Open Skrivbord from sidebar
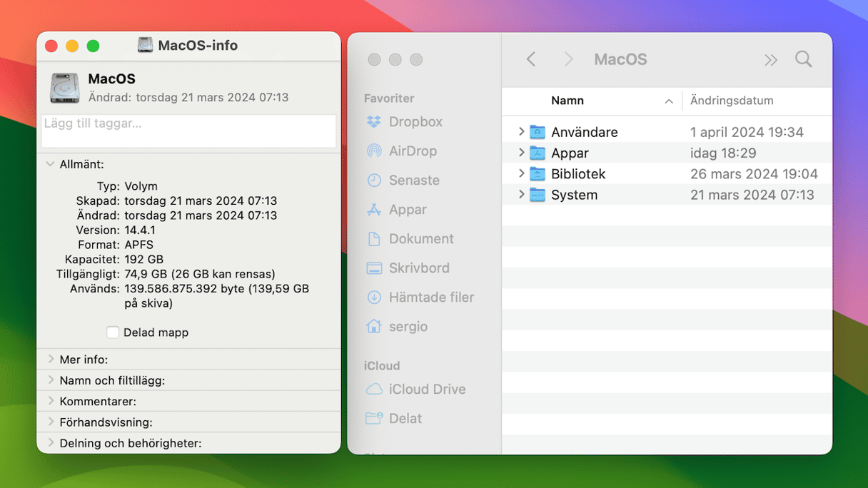 pos(419,268)
